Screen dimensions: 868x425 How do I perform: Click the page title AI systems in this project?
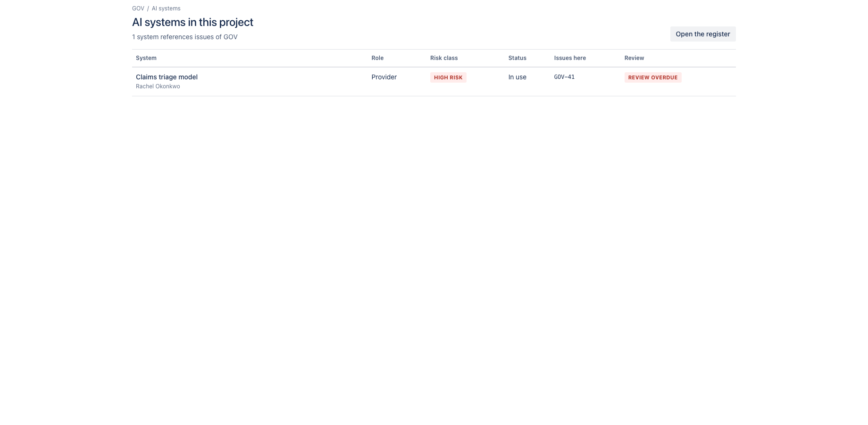[x=192, y=22]
